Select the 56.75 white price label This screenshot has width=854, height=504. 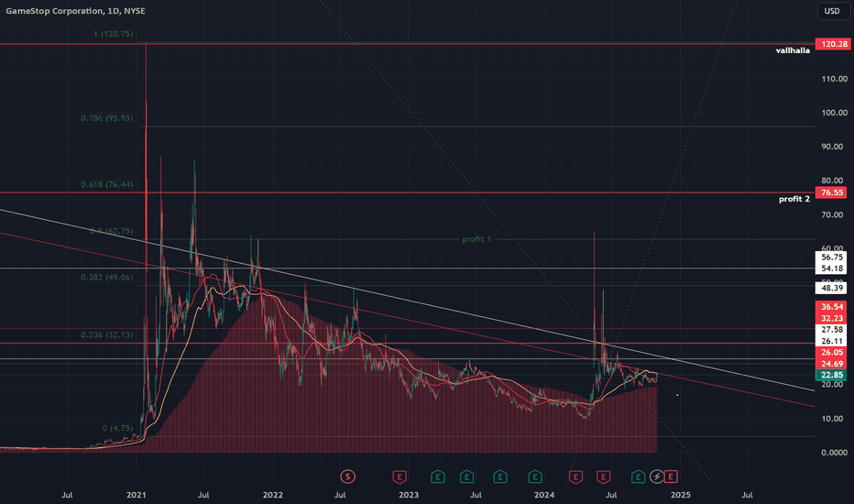pyautogui.click(x=831, y=257)
